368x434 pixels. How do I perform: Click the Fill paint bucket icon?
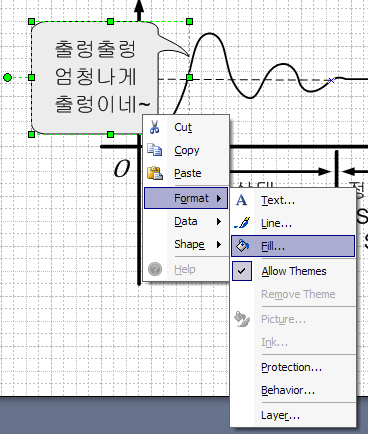(242, 246)
